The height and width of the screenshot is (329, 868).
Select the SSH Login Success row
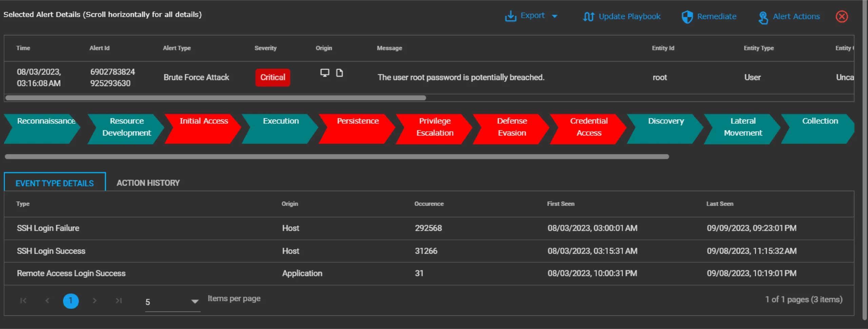[429, 251]
